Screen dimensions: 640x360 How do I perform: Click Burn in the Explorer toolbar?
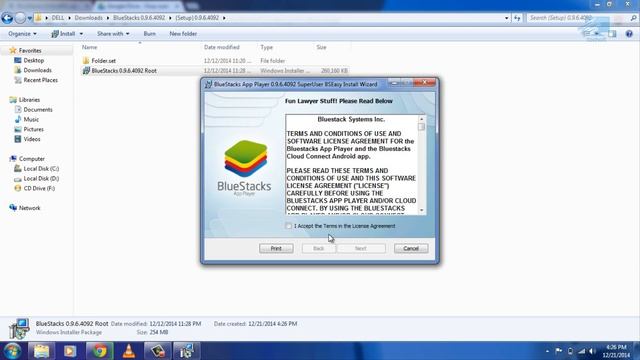pyautogui.click(x=149, y=34)
